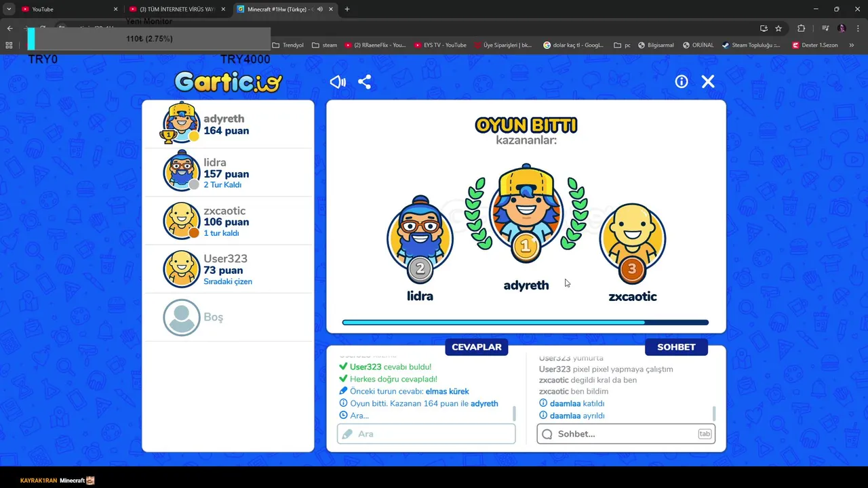Screen dimensions: 868x488
Task: Close the TÜM İNTERNETE VİRÜS tab
Action: [223, 9]
